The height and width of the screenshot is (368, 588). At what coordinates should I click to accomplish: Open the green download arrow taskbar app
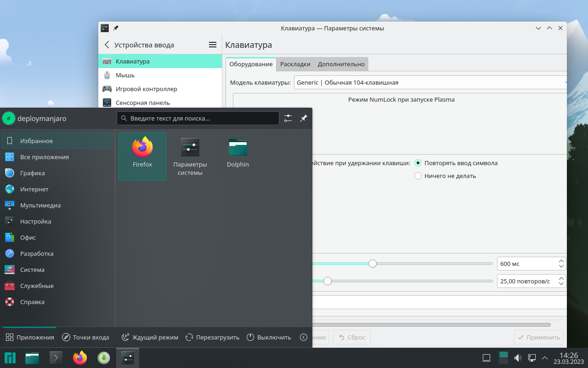(104, 358)
